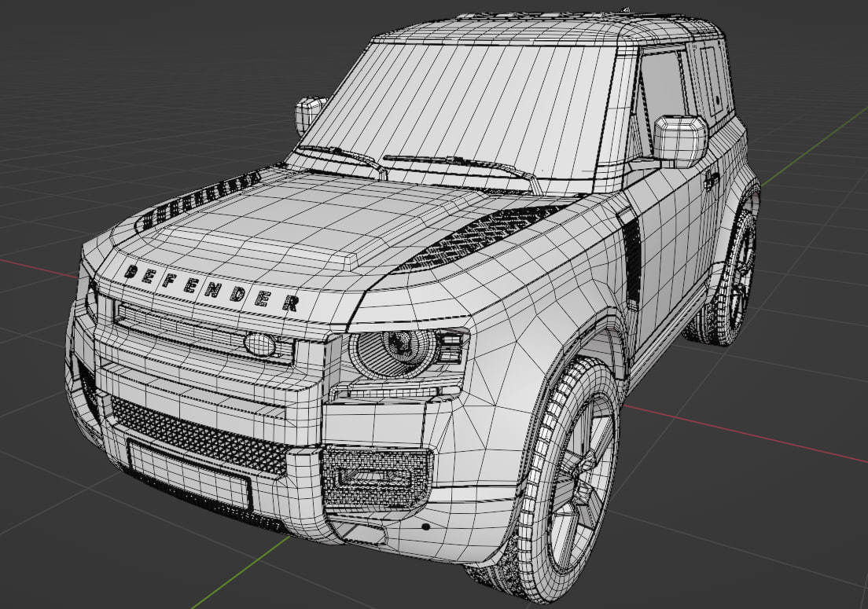Select the small side mirror beside the windshield
This screenshot has height=609, width=868.
coord(309,114)
